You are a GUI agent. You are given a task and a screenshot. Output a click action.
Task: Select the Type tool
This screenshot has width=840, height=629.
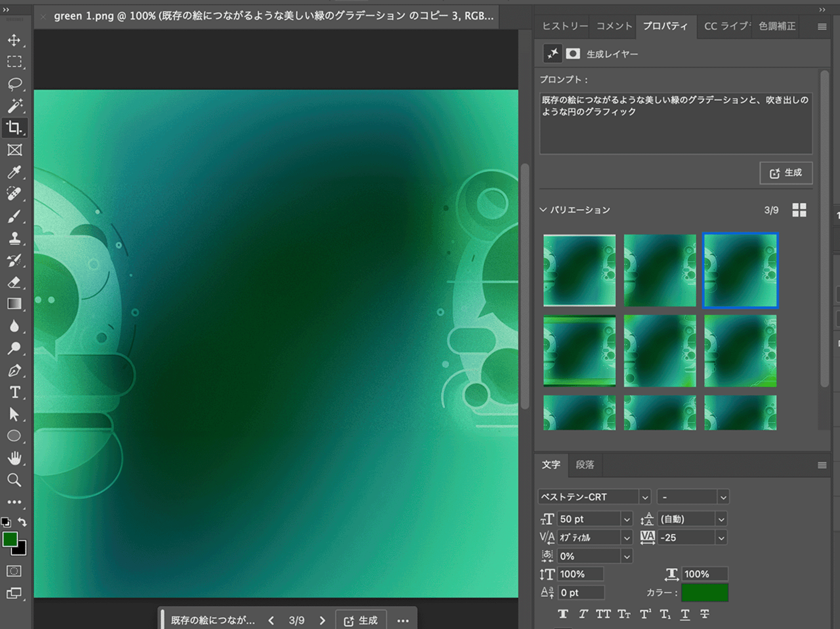click(14, 392)
